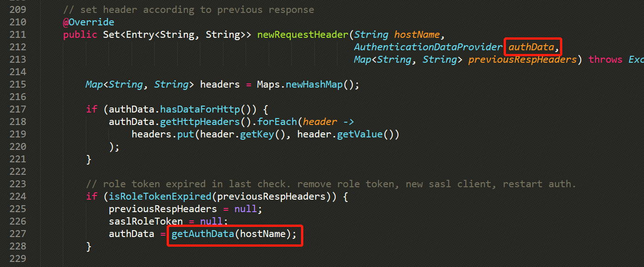Click hasDataForHttp method call

[200, 109]
